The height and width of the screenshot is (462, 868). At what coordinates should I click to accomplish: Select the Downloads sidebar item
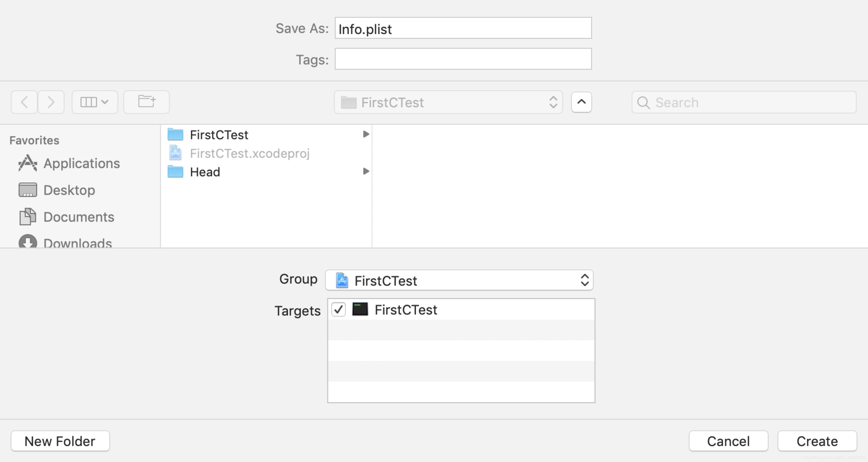click(x=77, y=242)
